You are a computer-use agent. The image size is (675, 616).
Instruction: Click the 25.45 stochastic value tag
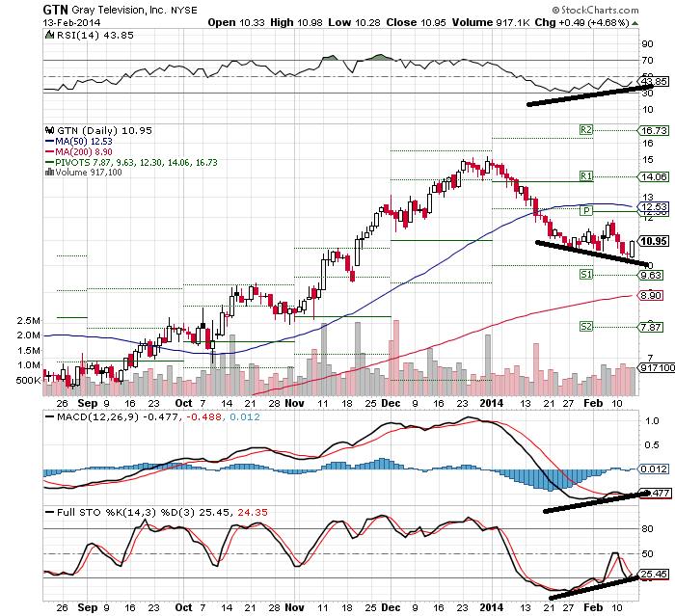654,575
